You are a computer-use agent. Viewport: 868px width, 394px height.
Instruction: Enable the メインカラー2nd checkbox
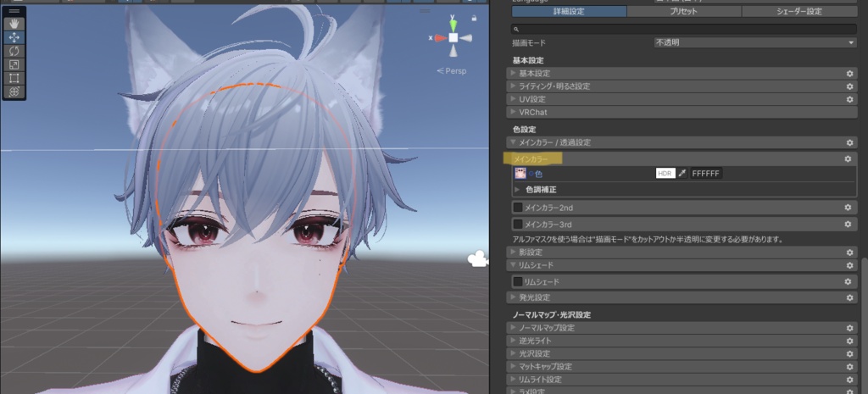(x=518, y=208)
